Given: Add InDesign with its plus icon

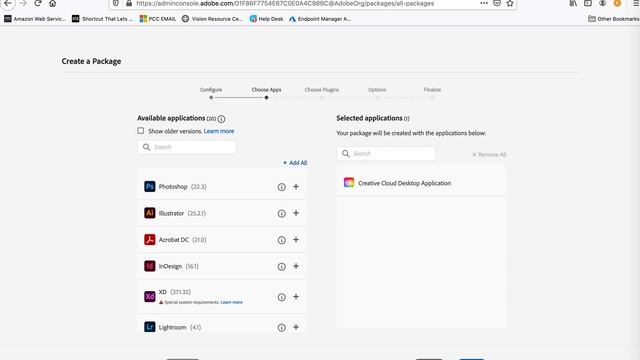Looking at the screenshot, I should click(x=296, y=266).
